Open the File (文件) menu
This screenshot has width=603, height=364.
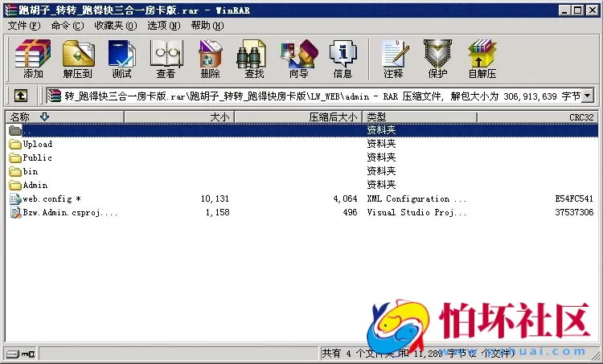click(x=24, y=26)
